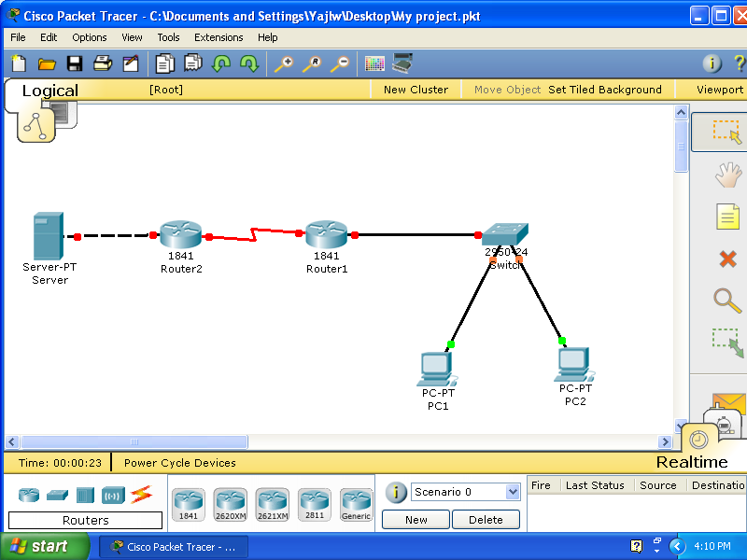The height and width of the screenshot is (560, 747).
Task: Save the project with the floppy disk icon
Action: [x=75, y=63]
